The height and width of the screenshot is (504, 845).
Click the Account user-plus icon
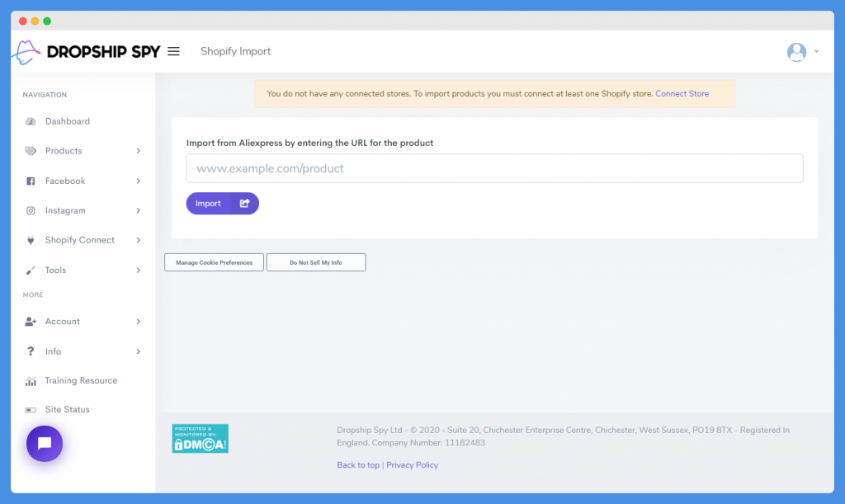pyautogui.click(x=31, y=322)
